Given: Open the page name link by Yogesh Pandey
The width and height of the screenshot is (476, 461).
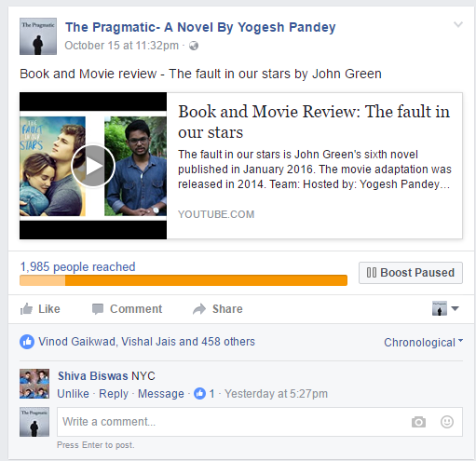Looking at the screenshot, I should [x=200, y=27].
